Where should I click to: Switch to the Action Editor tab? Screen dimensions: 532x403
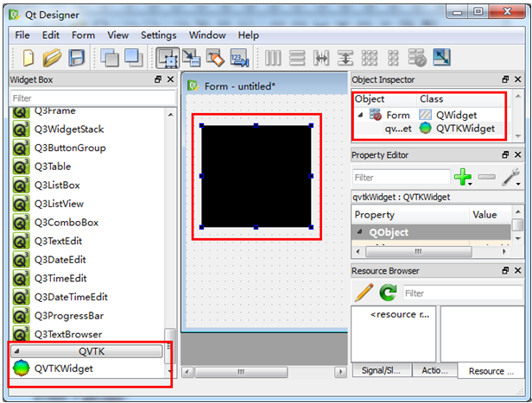click(435, 370)
